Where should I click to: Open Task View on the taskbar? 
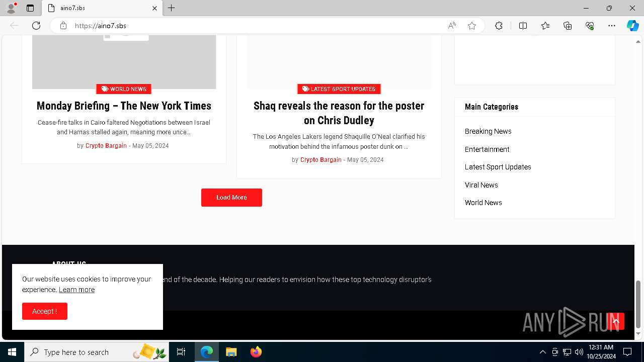[181, 352]
